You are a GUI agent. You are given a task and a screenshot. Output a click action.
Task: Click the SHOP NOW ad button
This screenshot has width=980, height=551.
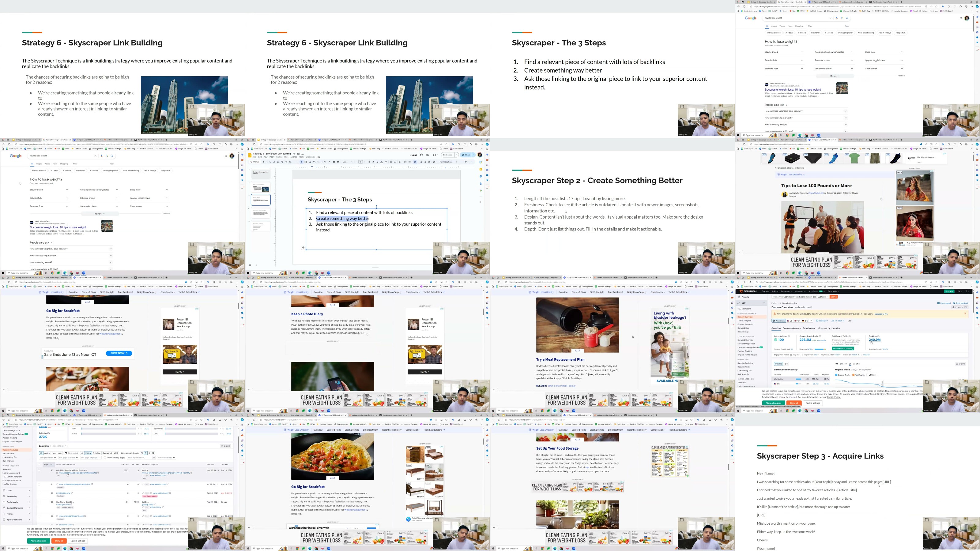point(119,353)
